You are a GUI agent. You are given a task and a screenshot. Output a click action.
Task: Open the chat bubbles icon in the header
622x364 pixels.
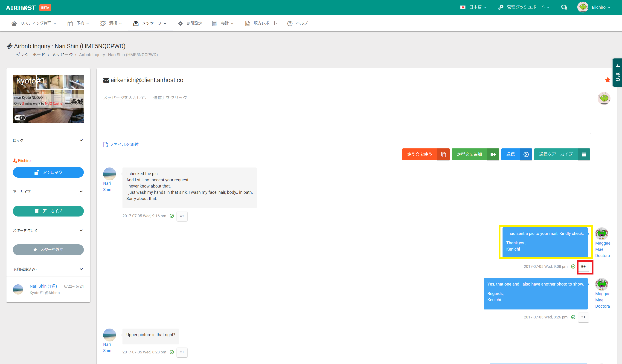564,7
